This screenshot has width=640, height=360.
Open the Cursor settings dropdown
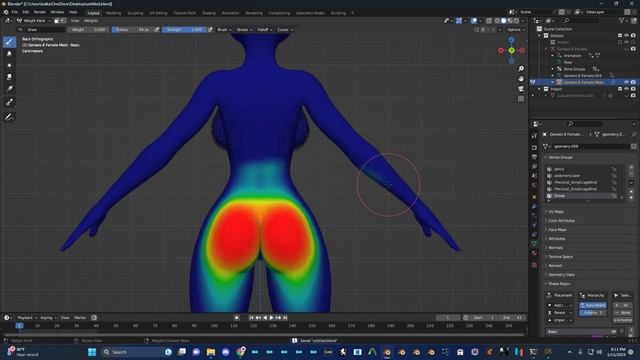coord(284,29)
